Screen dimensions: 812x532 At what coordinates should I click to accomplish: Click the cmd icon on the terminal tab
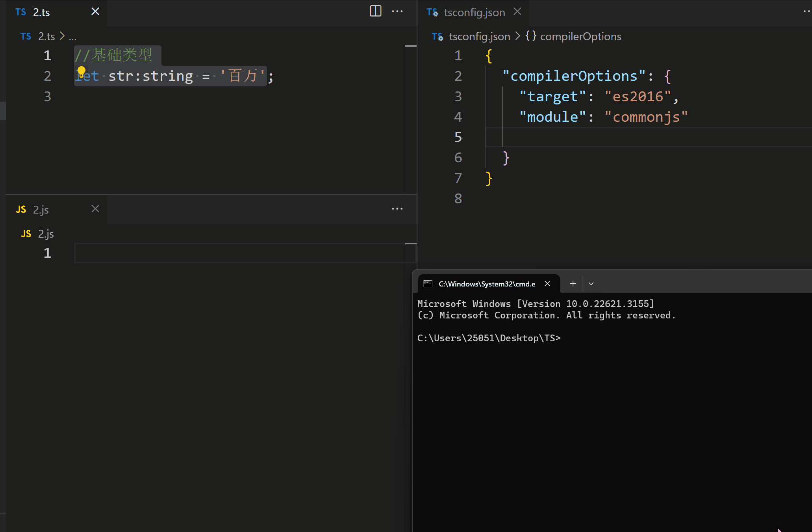[428, 283]
